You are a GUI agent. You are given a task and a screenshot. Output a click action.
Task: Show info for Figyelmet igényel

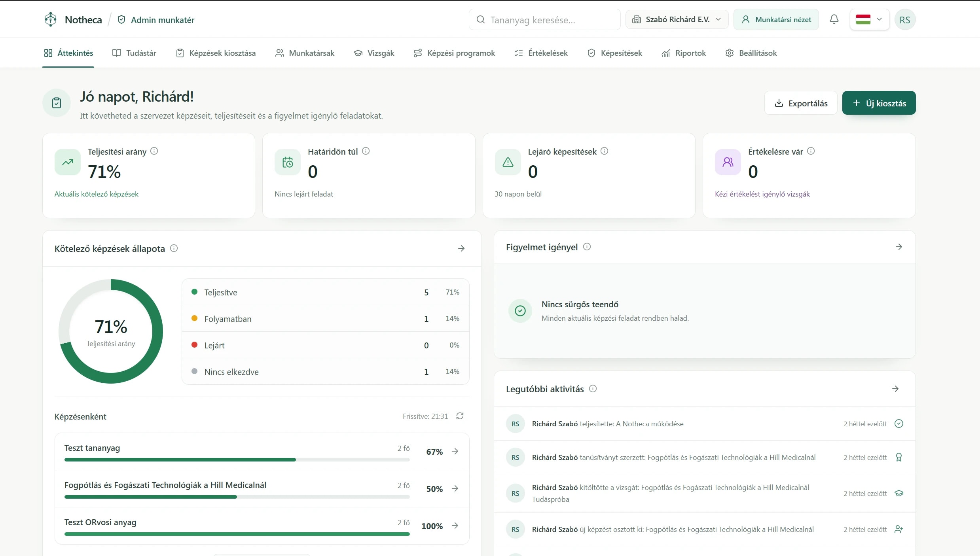pos(587,247)
